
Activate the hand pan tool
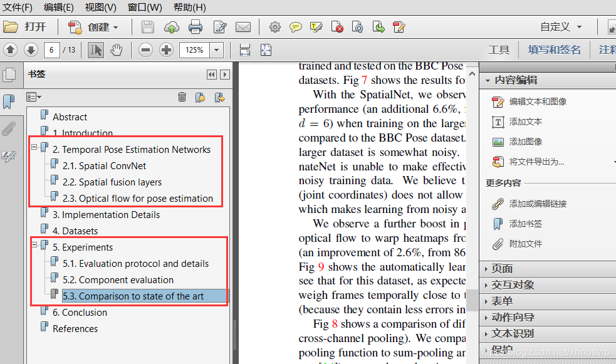coord(117,50)
